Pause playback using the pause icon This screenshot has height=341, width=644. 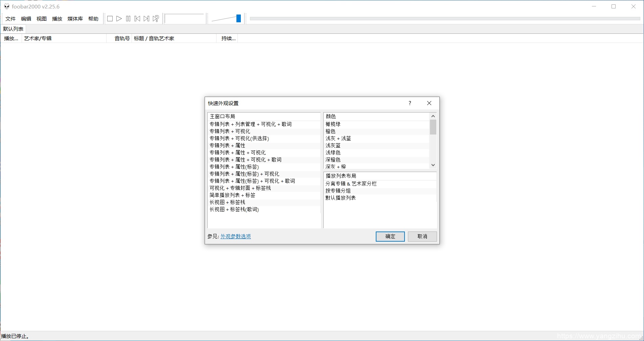coord(128,19)
